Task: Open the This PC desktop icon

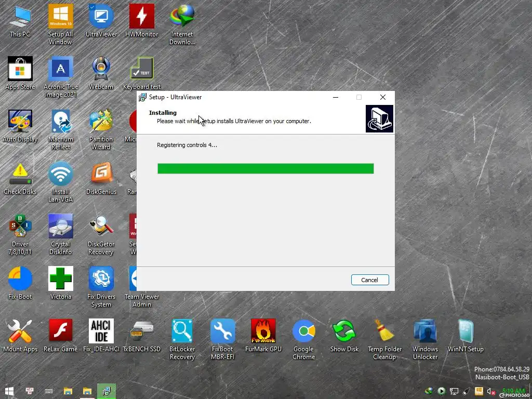Action: coord(20,21)
